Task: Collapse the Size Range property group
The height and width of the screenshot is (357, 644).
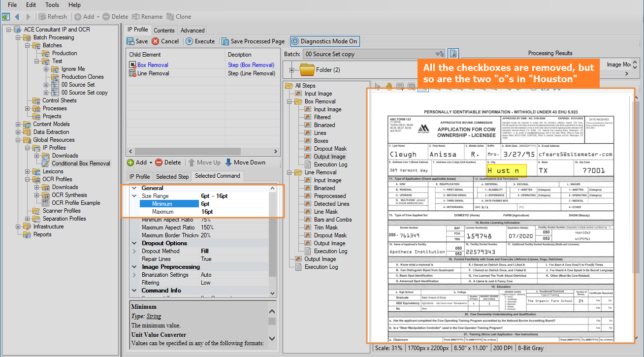Action: click(134, 196)
